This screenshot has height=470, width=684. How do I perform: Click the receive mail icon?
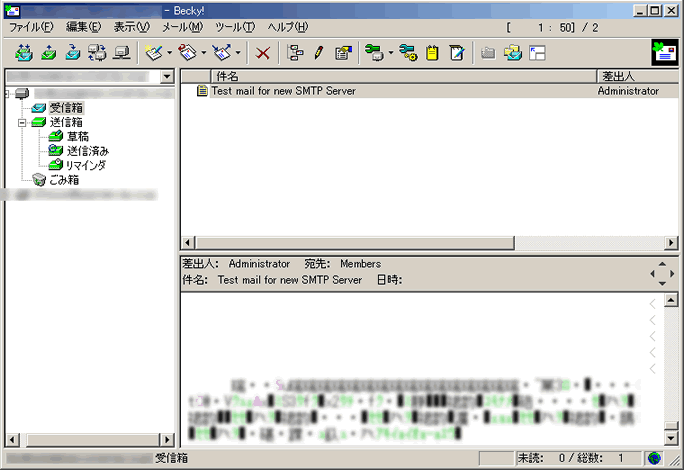tap(73, 53)
